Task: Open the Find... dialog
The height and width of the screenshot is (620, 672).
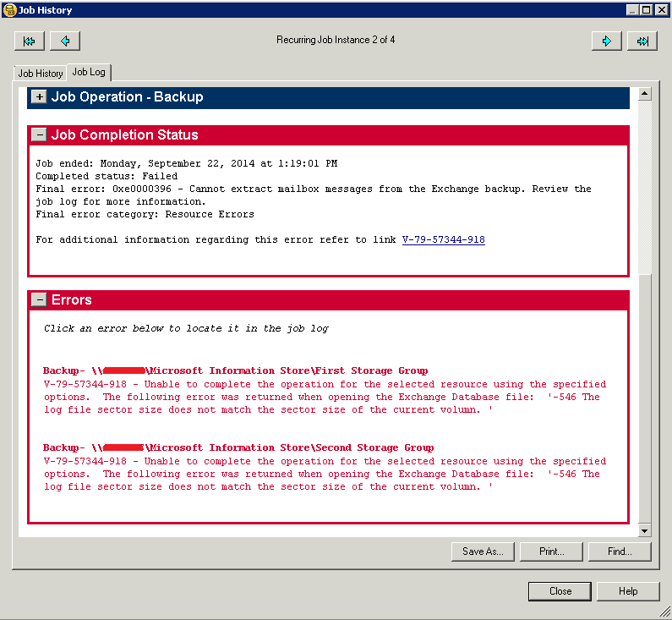Action: point(620,551)
